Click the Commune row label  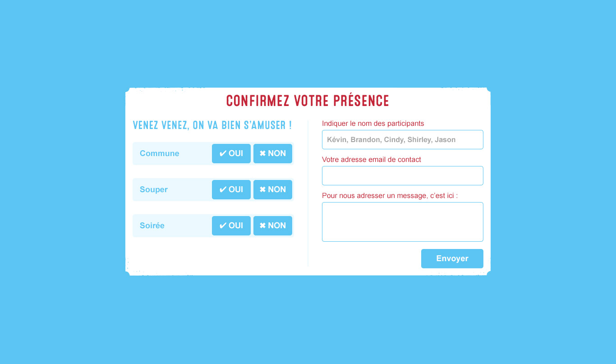tap(160, 153)
